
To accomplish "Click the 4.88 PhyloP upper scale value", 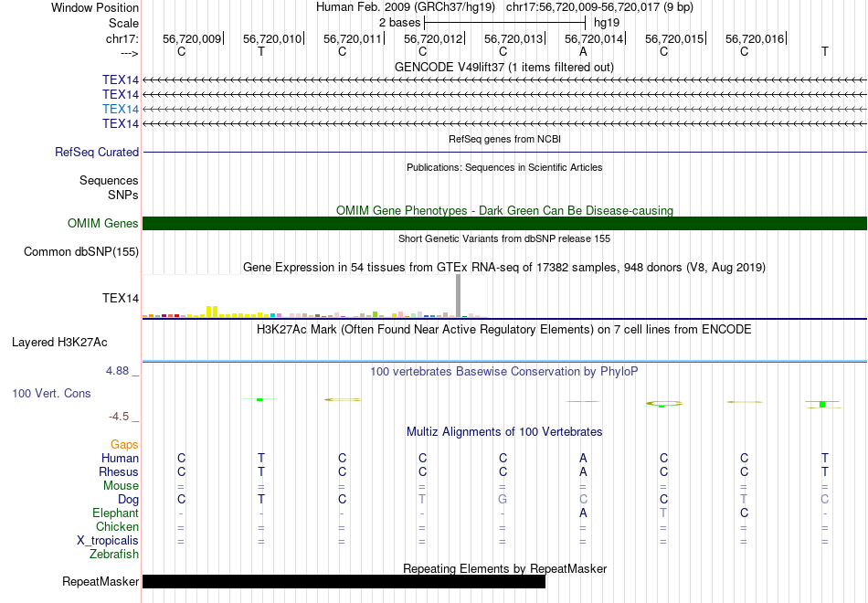I will click(x=117, y=371).
